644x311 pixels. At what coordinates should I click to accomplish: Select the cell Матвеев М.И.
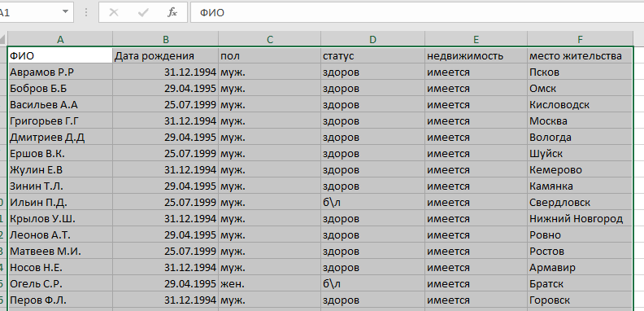click(60, 251)
